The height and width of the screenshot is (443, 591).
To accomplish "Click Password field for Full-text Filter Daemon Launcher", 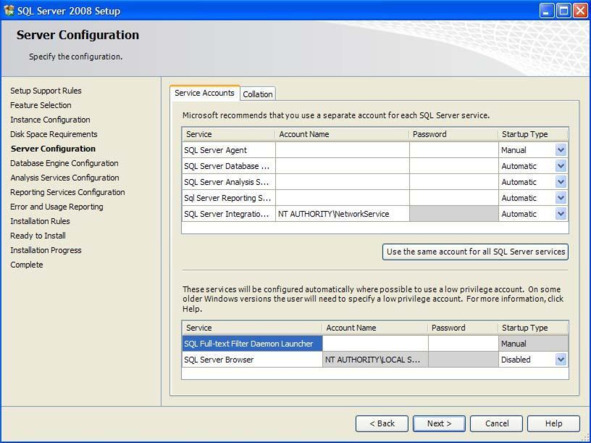I will (463, 344).
